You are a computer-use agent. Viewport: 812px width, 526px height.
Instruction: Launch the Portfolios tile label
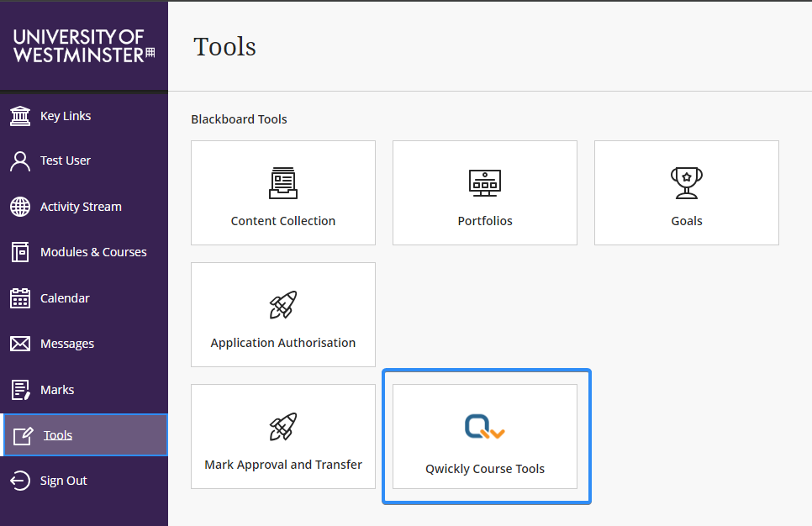click(485, 221)
